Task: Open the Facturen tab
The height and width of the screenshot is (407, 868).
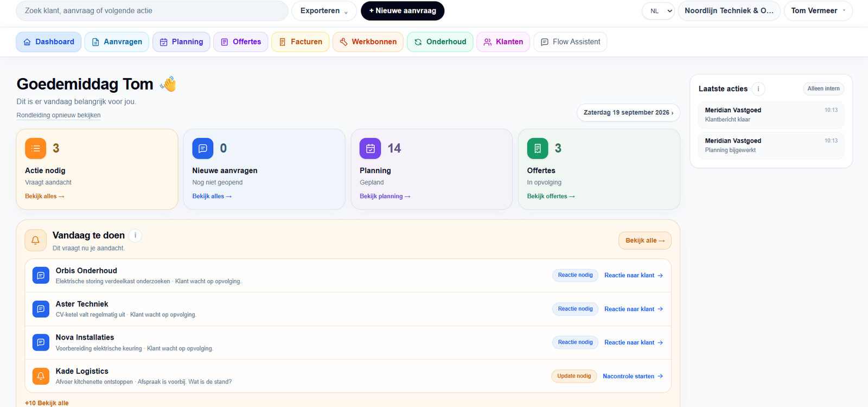Action: point(300,42)
